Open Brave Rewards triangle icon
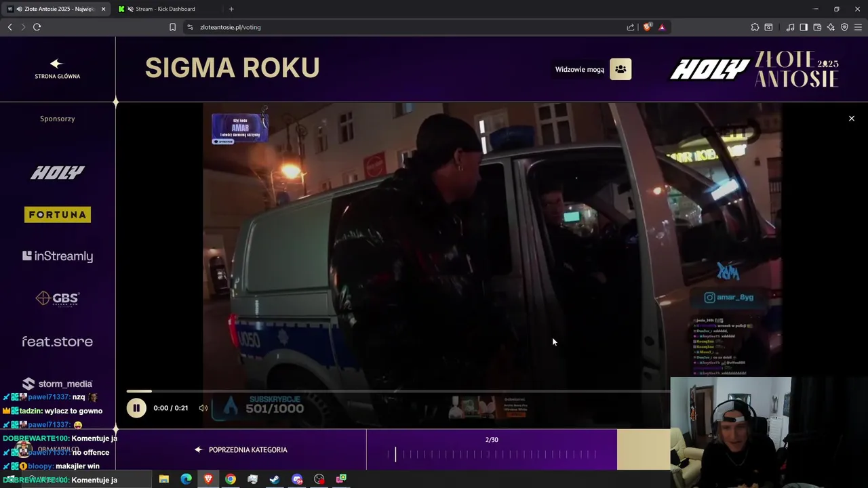868x488 pixels. 662,27
